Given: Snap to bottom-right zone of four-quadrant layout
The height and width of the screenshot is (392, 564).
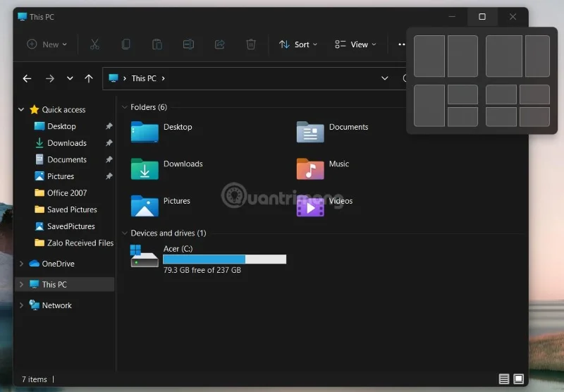Looking at the screenshot, I should click(534, 117).
